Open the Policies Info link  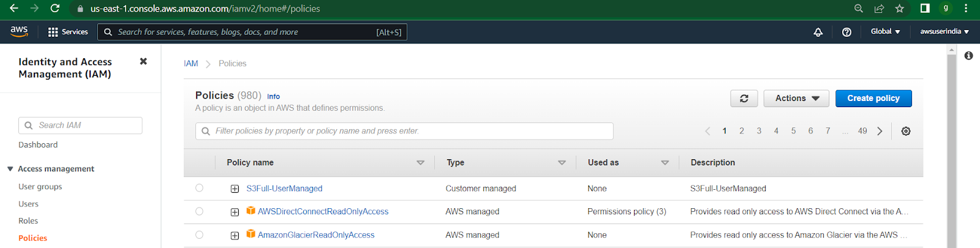pos(273,97)
